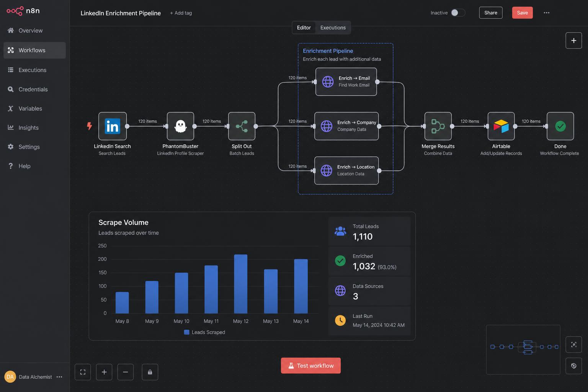Click the n8n logo
Viewport: 588px width, 392px height.
[x=23, y=11]
